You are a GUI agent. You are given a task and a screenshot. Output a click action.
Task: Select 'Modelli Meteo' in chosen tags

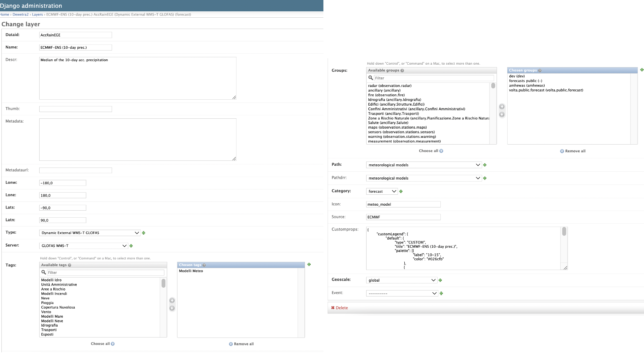(191, 271)
